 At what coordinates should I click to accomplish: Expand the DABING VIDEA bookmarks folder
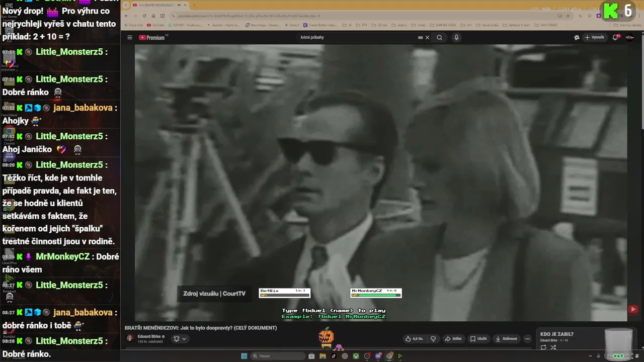point(443,25)
